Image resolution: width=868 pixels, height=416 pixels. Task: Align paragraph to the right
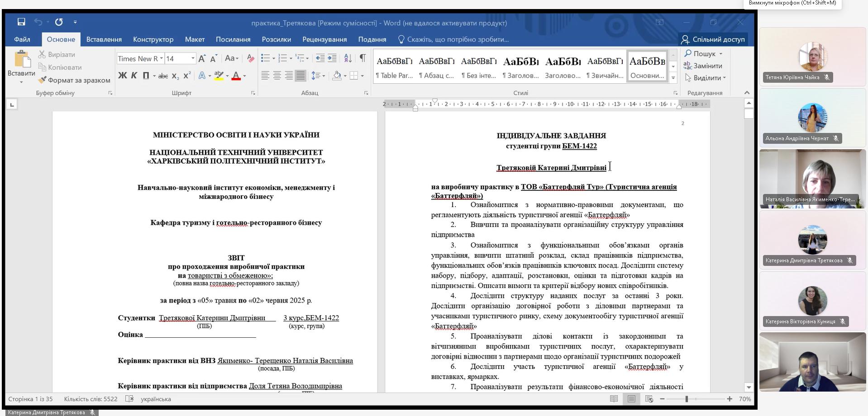pyautogui.click(x=289, y=76)
